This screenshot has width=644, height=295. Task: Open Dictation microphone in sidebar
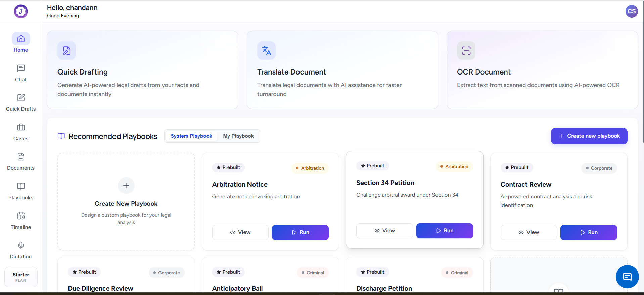tap(21, 250)
